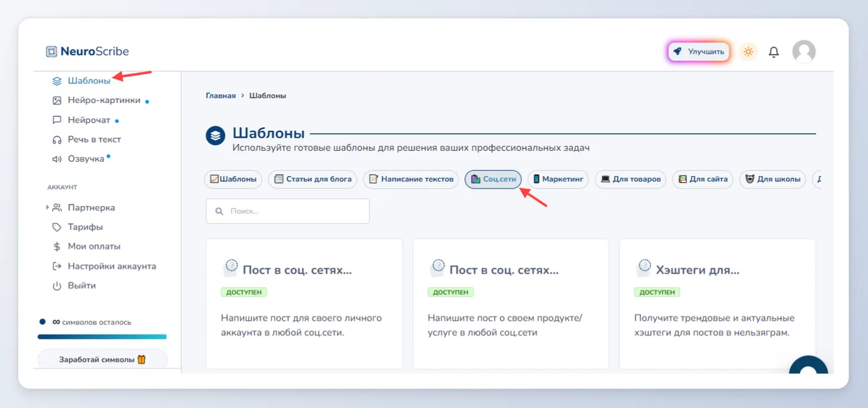Screen dimensions: 868x408
Task: Click the Поиск search field
Action: tap(288, 211)
